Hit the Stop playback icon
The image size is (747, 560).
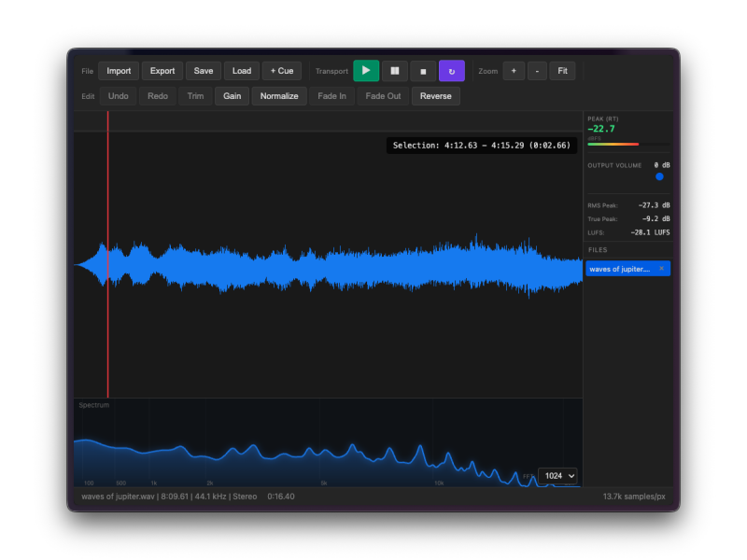tap(423, 71)
